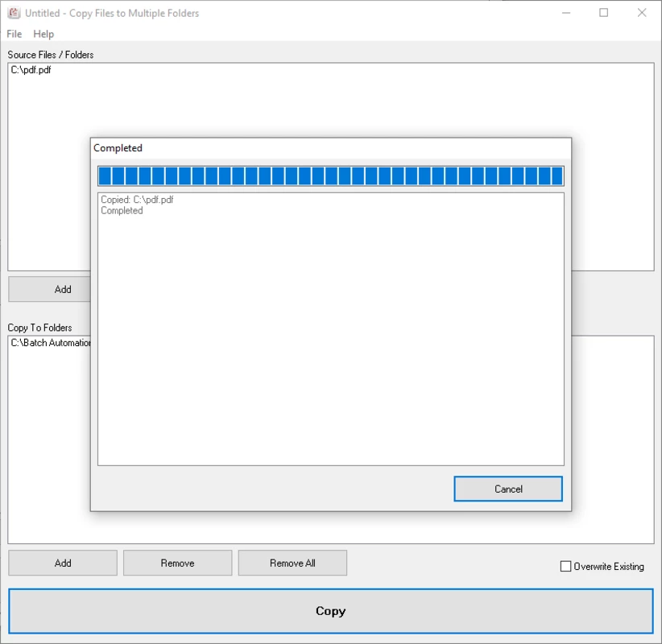The width and height of the screenshot is (662, 644).
Task: Click the blue completed progress bar
Action: pos(330,176)
